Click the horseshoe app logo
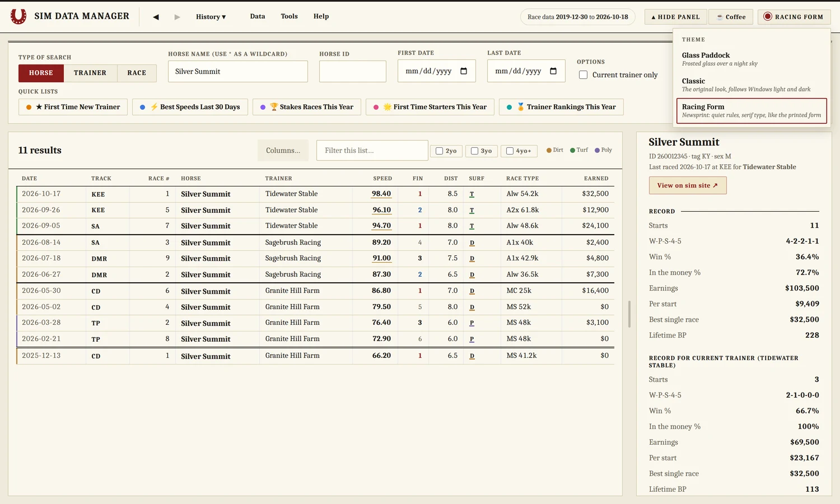The width and height of the screenshot is (840, 504). (x=18, y=16)
